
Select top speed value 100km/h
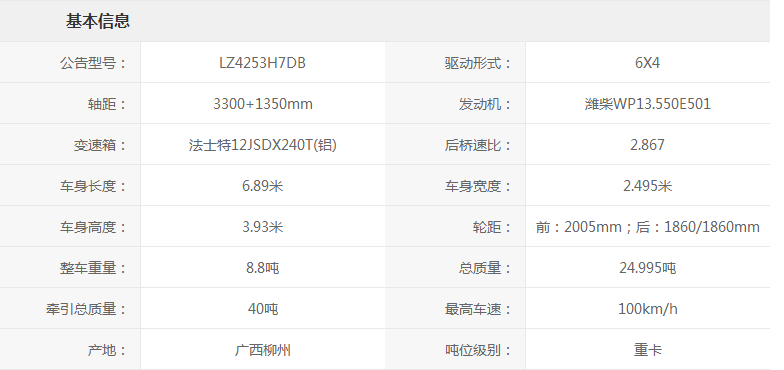pyautogui.click(x=648, y=309)
